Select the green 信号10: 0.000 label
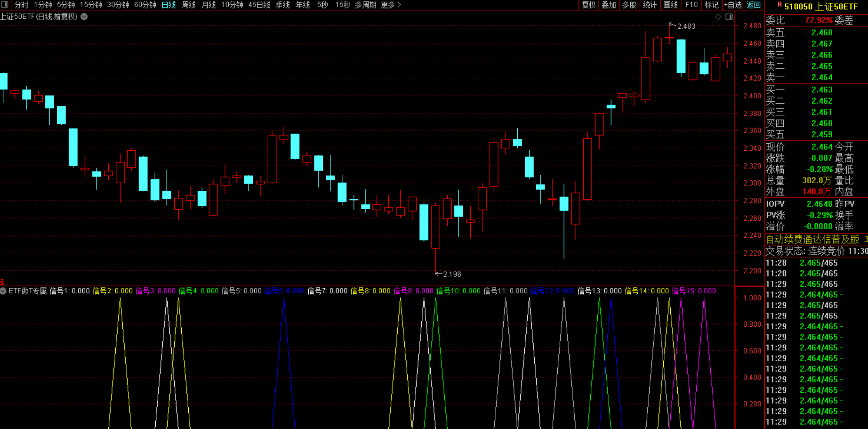Viewport: 868px width, 429px height. coord(458,291)
